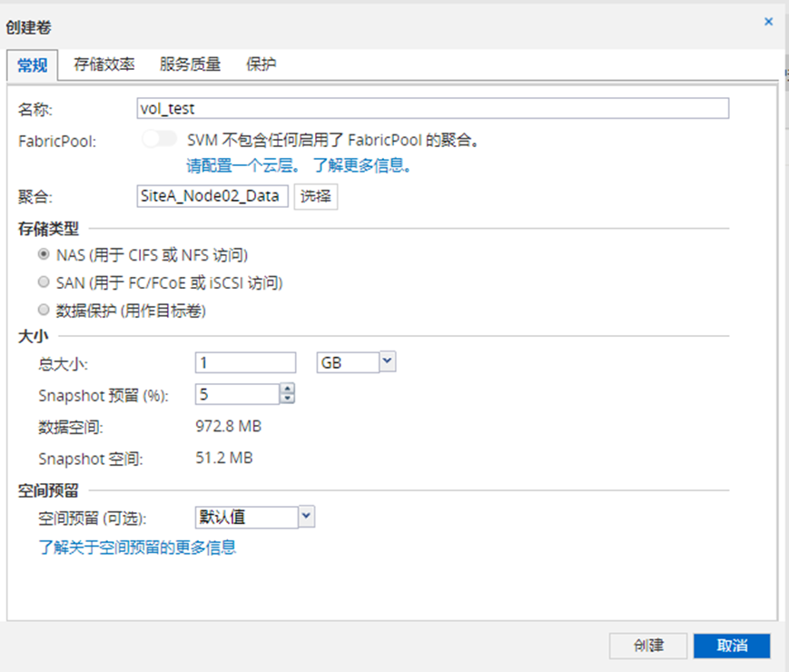The height and width of the screenshot is (672, 789).
Task: Select the NAS storage type radio button
Action: point(44,255)
